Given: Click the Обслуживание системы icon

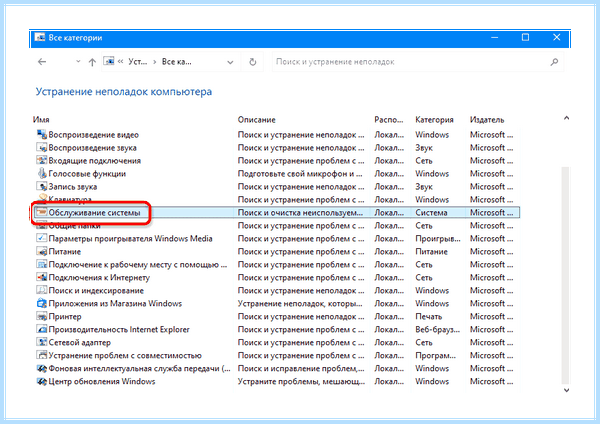Looking at the screenshot, I should (41, 212).
